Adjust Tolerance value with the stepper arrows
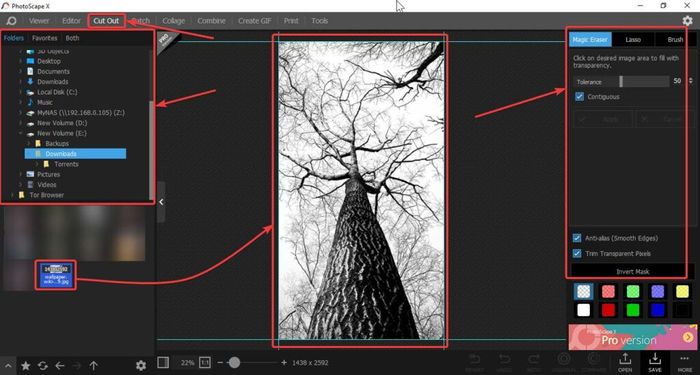The height and width of the screenshot is (375, 700). click(x=691, y=81)
